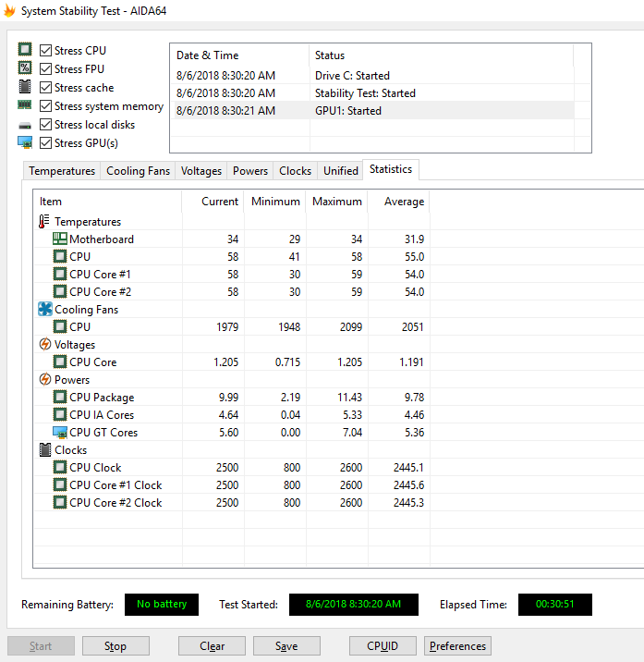The image size is (644, 662).
Task: Select the 'Drive C: Started' log entry
Action: (371, 76)
